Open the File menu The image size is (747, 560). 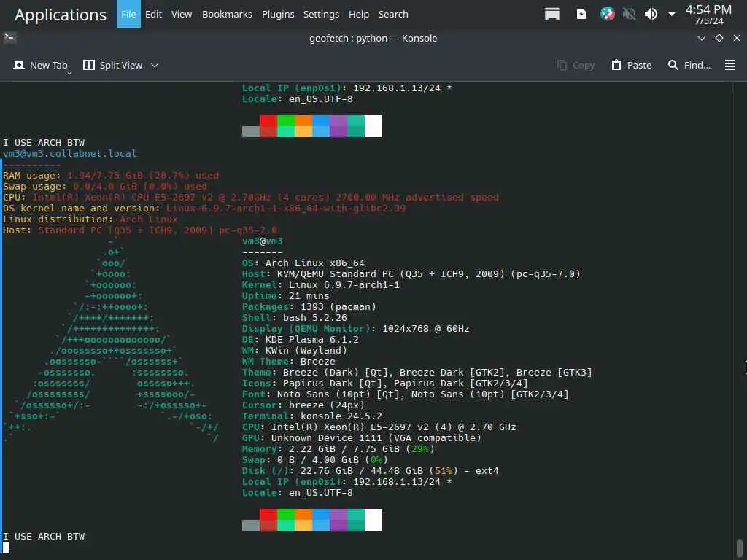[x=128, y=14]
